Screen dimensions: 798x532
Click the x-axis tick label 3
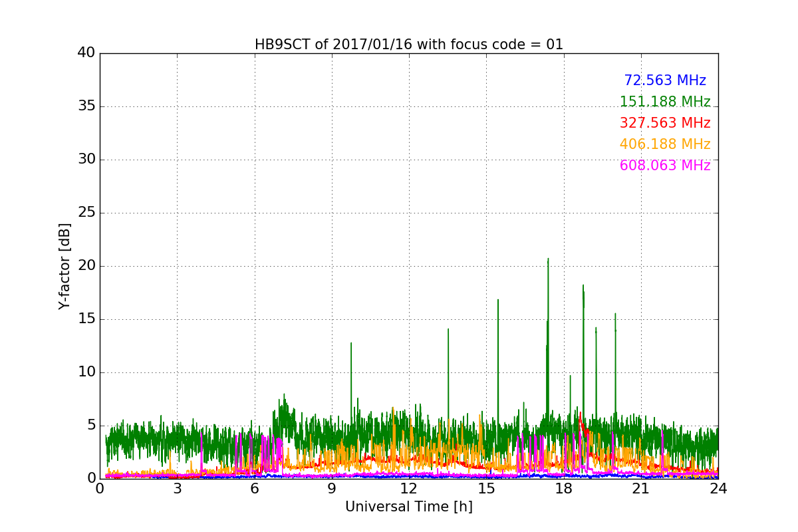[177, 489]
